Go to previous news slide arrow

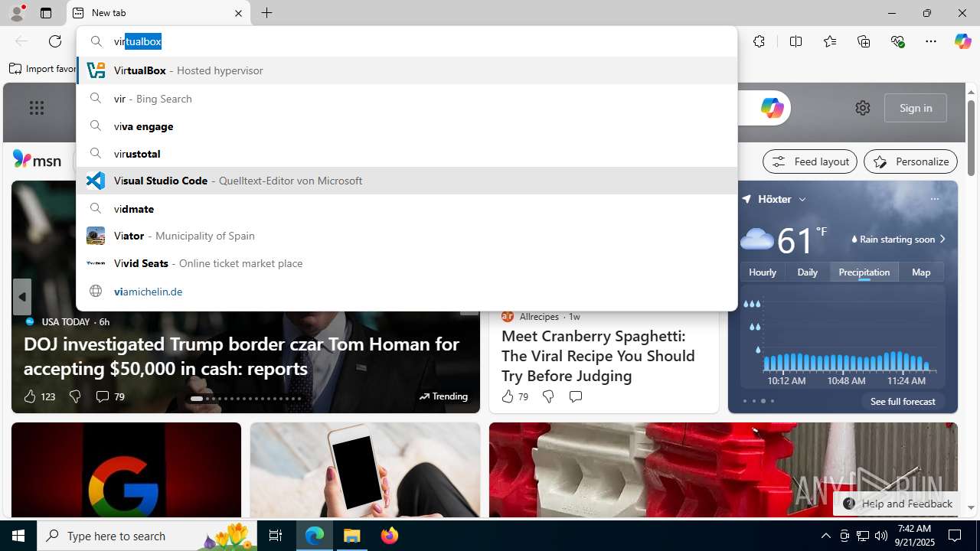21,296
